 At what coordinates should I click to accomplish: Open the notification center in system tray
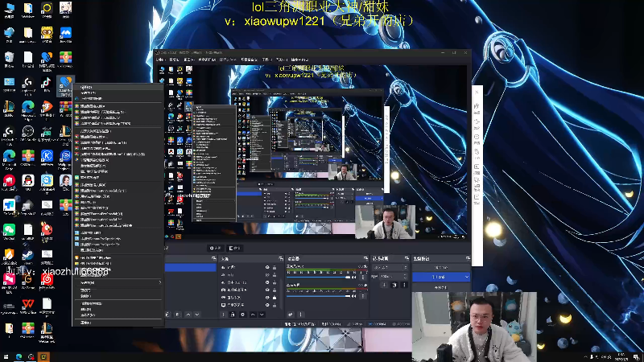pyautogui.click(x=636, y=356)
